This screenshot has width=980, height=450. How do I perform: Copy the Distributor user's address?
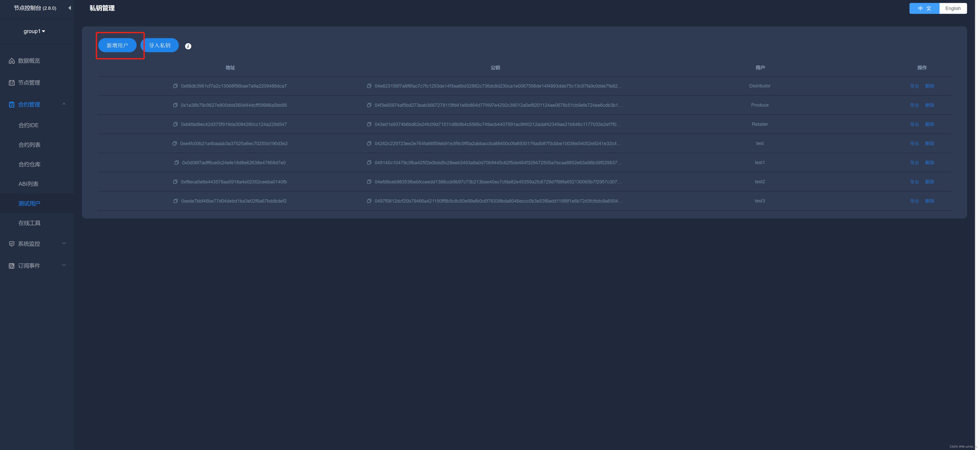coord(175,86)
